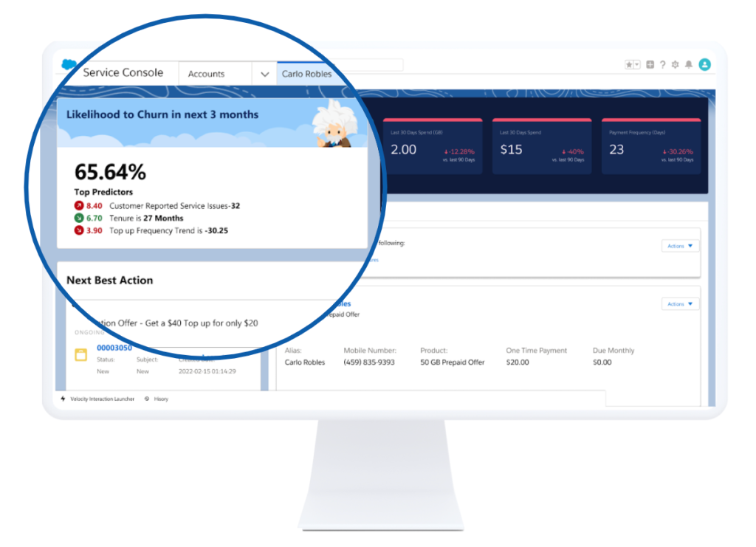756x547 pixels.
Task: Open the upper Actions dropdown button
Action: tap(680, 246)
